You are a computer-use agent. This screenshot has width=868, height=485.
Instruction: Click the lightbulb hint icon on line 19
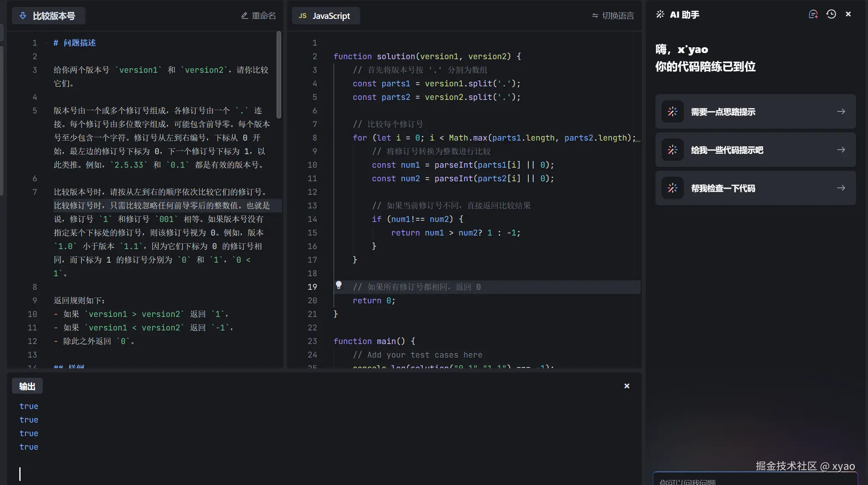pyautogui.click(x=338, y=285)
